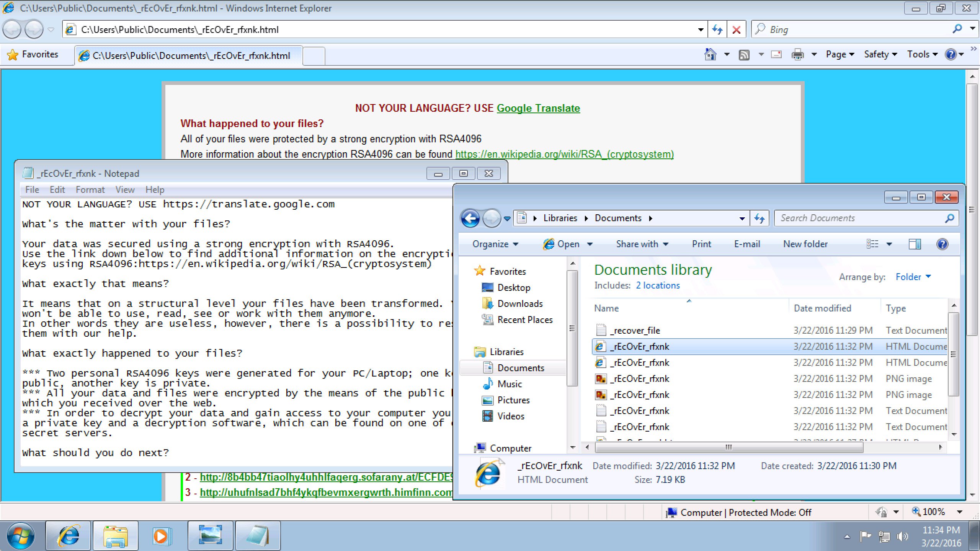The width and height of the screenshot is (980, 551).
Task: Click the Desktop item in Explorer Favorites
Action: pos(513,288)
